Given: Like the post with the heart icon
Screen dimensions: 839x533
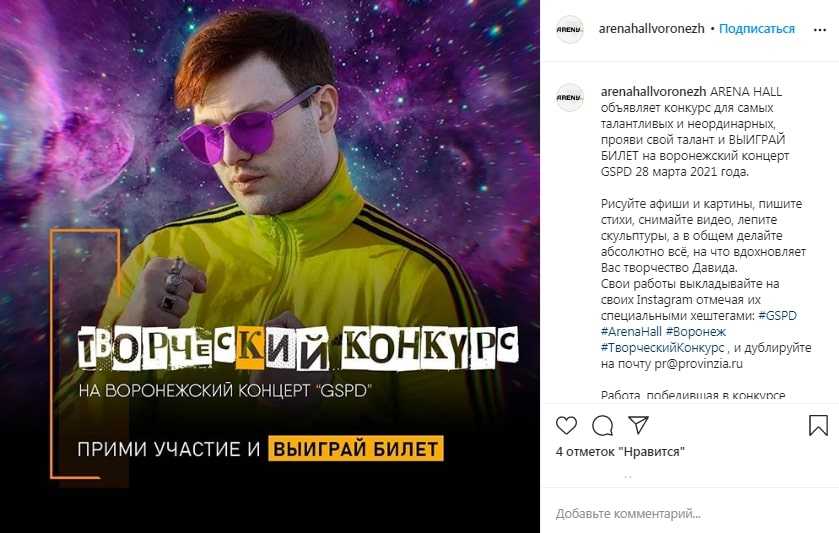Looking at the screenshot, I should click(566, 425).
